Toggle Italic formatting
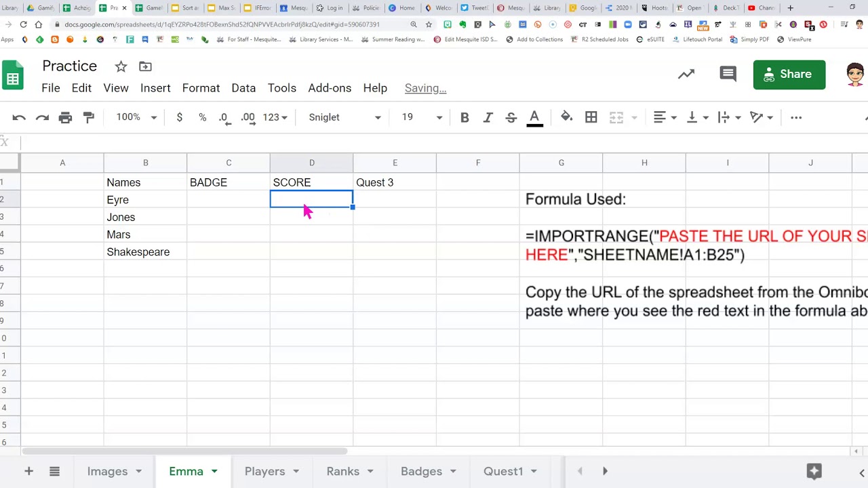Image resolution: width=868 pixels, height=488 pixels. click(488, 117)
